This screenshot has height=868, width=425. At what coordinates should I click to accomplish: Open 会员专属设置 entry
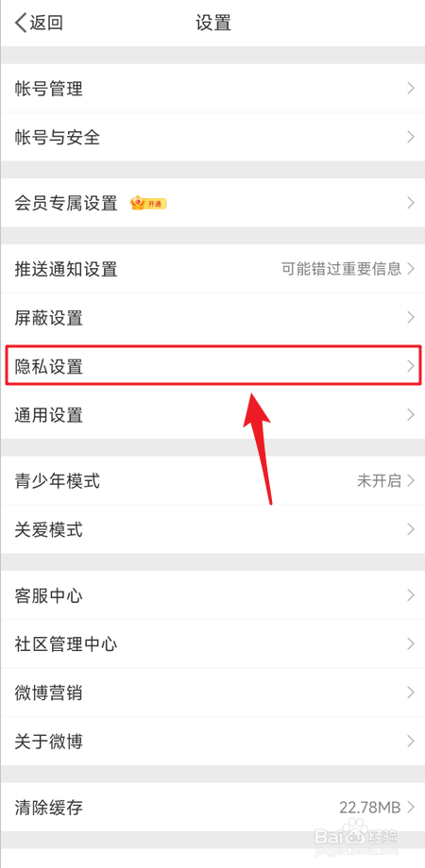point(212,203)
